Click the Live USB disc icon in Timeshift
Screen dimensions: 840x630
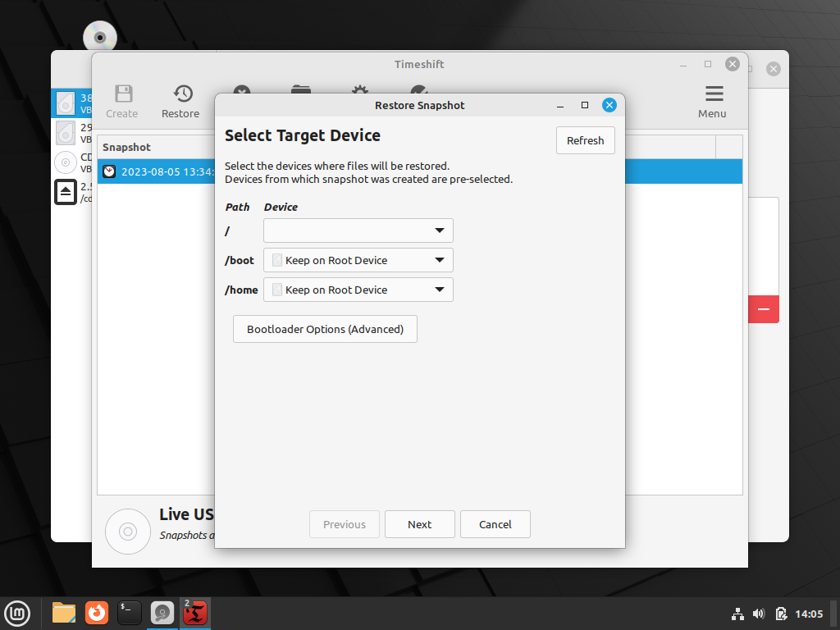click(x=128, y=532)
